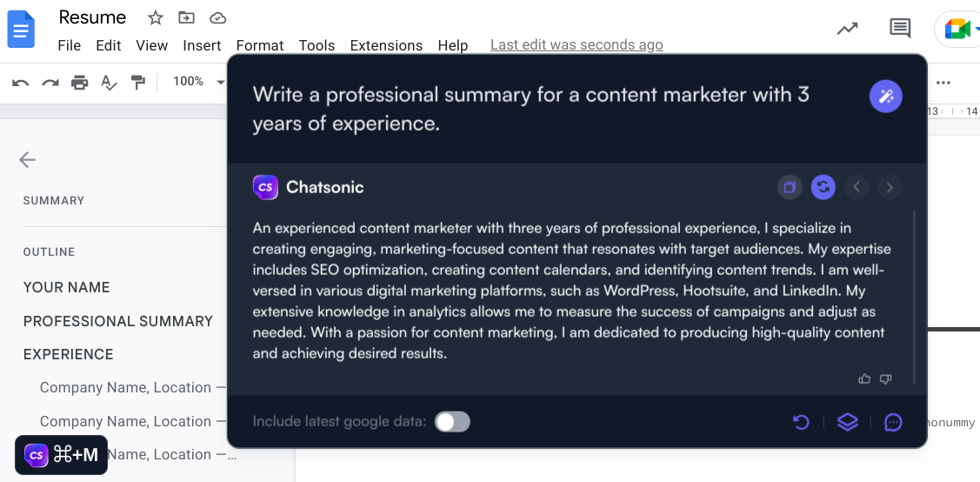Viewport: 980px width, 482px height.
Task: Open the chat bubble icon in Chatsonic
Action: coord(893,422)
